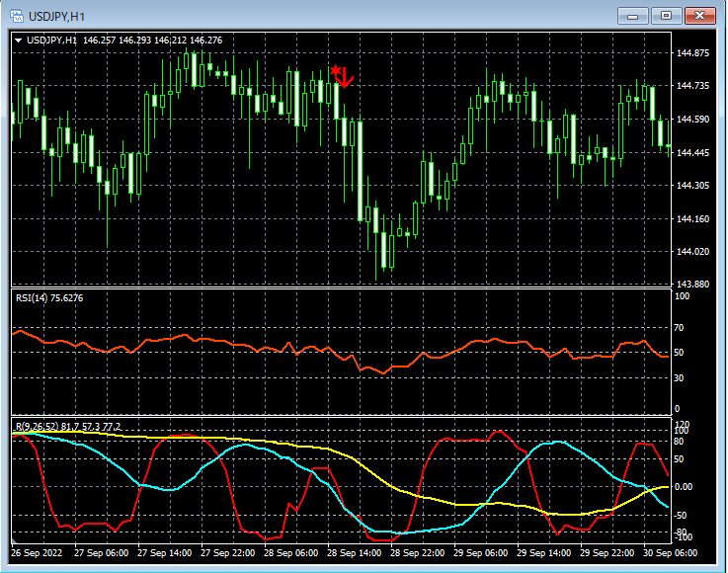Click the 144.160 price scale label
This screenshot has height=573, width=728.
[692, 218]
